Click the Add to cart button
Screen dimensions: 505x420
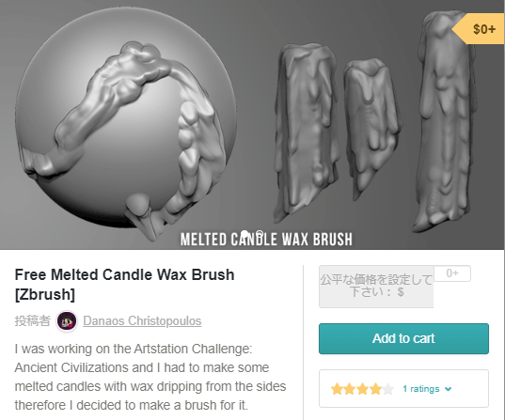[403, 338]
